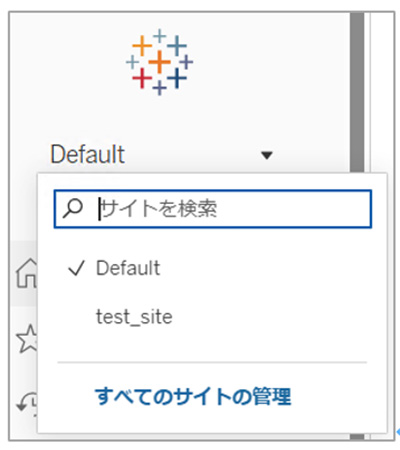Click the orange center plus of logo

[x=159, y=62]
